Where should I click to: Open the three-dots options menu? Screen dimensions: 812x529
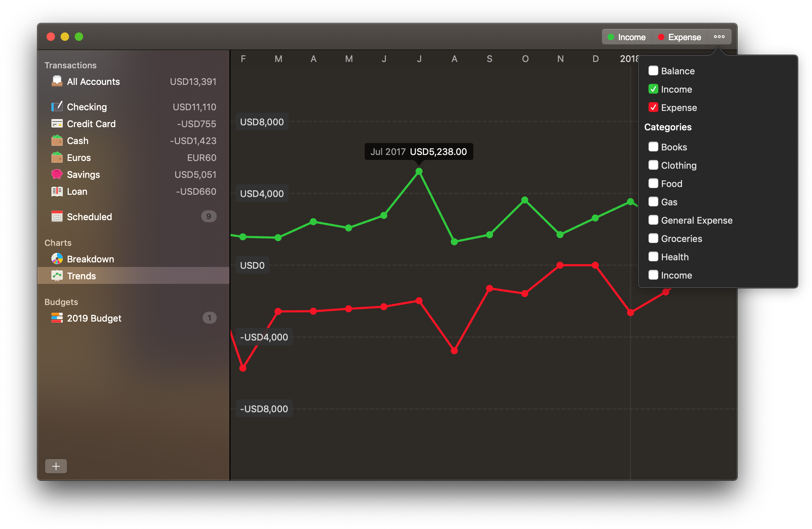tap(719, 37)
